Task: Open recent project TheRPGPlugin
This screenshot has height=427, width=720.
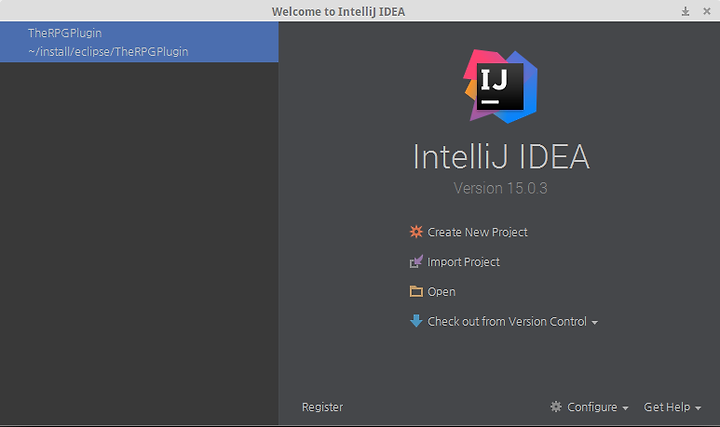Action: 139,42
